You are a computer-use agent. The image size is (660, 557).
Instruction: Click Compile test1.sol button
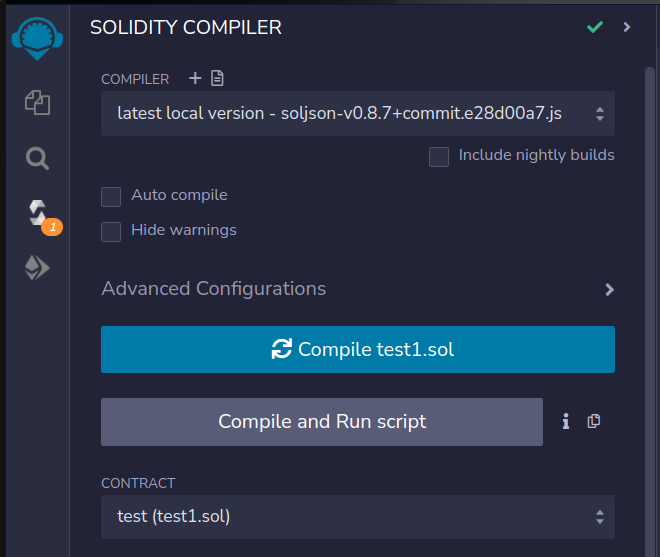(358, 349)
